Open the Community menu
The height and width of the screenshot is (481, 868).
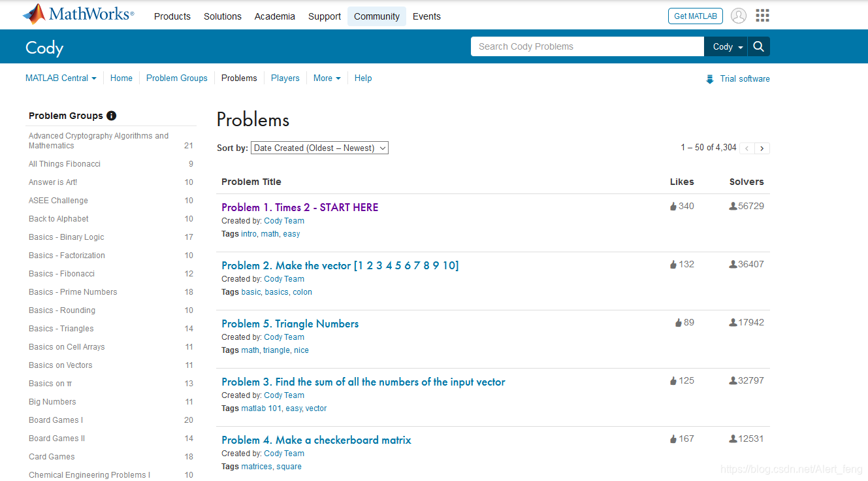377,16
